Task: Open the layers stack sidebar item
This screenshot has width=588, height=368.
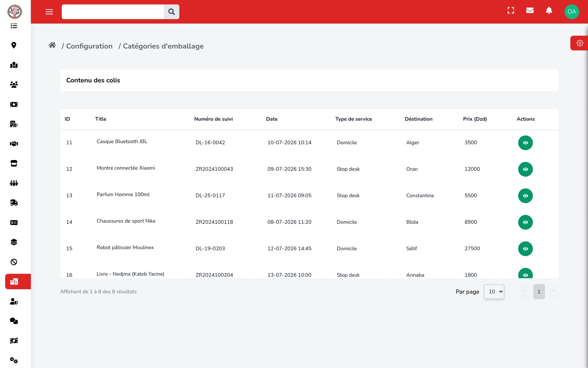Action: tap(14, 242)
